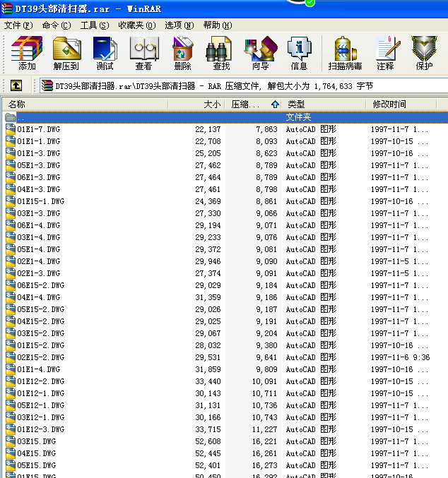Select the 01E1-7.DWG file icon
448x478 pixels.
click(x=11, y=129)
